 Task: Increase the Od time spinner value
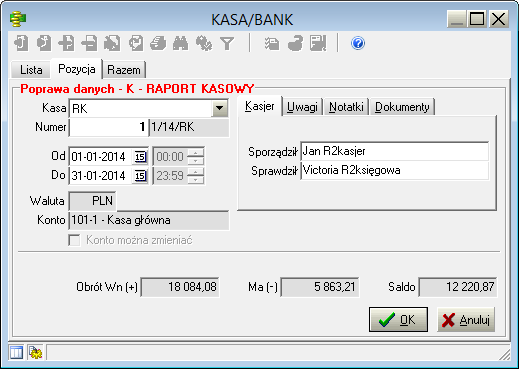196,153
